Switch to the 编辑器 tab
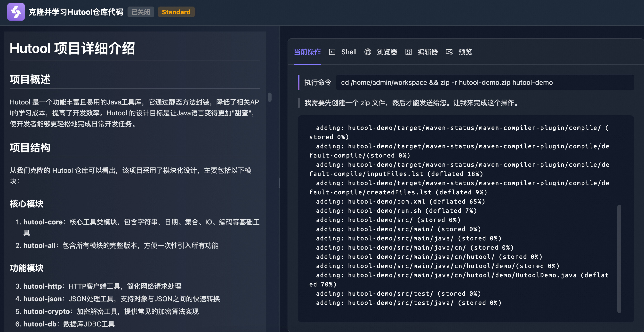The height and width of the screenshot is (332, 644). (428, 52)
